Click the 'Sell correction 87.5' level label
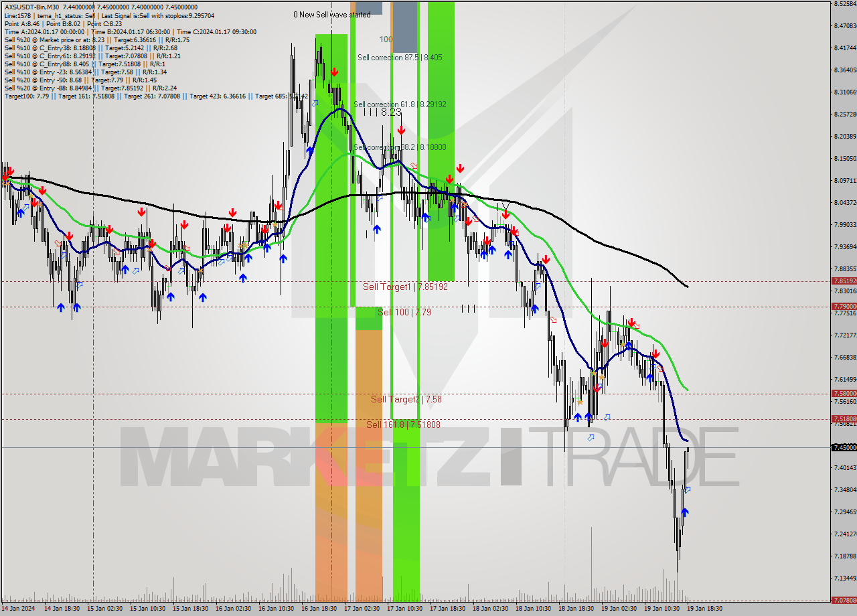This screenshot has width=857, height=616. tap(400, 58)
